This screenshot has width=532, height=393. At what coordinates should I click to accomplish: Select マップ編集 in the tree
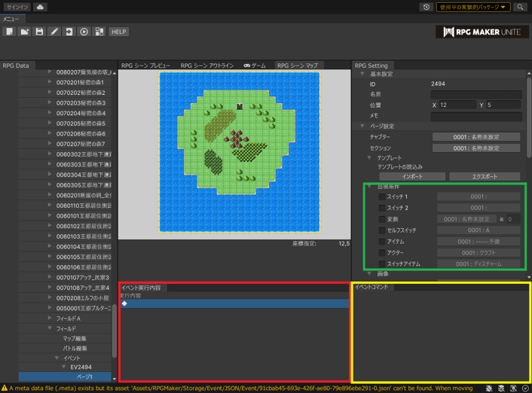[74, 339]
